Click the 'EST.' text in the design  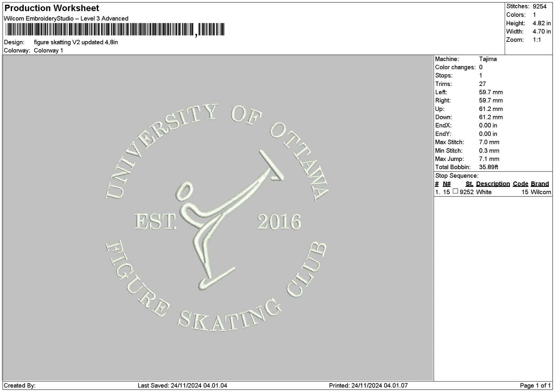[x=155, y=222]
